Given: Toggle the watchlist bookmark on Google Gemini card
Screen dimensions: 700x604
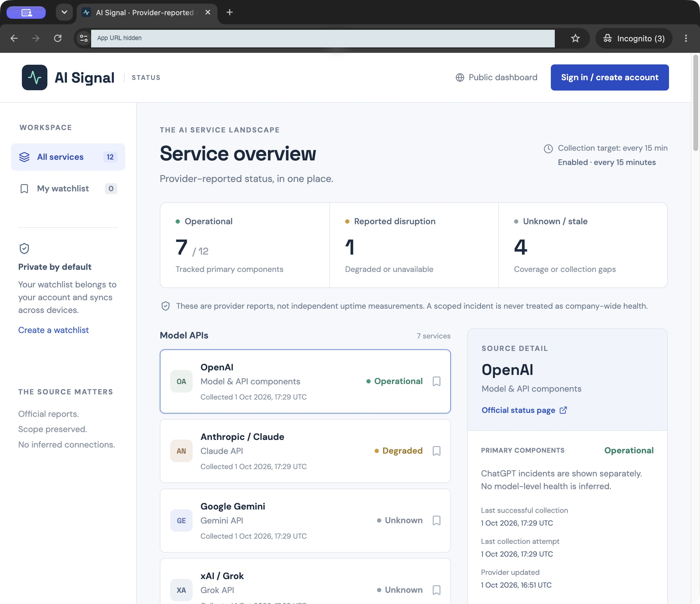Looking at the screenshot, I should [437, 520].
